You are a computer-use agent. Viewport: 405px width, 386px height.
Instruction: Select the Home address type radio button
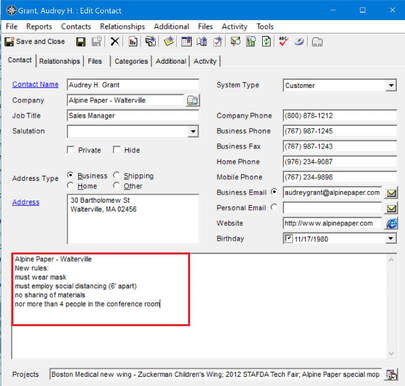point(70,185)
